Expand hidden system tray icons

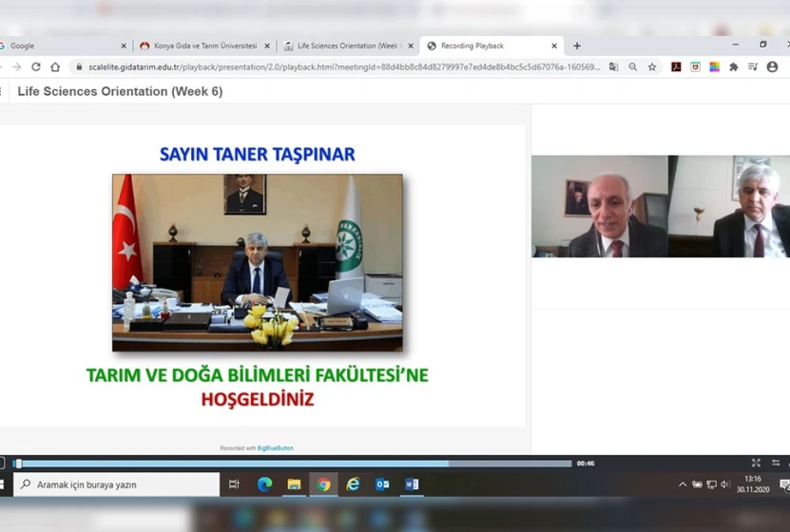pyautogui.click(x=682, y=484)
